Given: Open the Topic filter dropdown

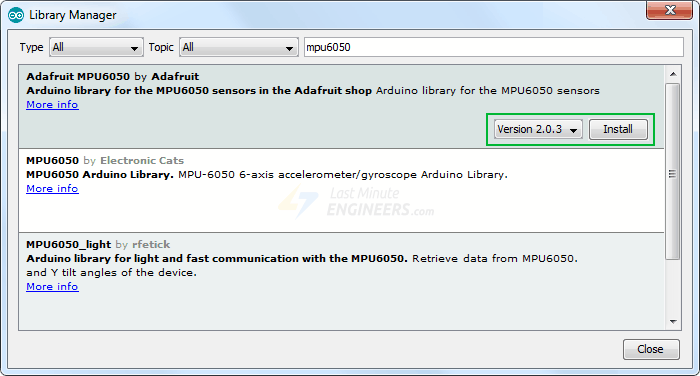Looking at the screenshot, I should [x=239, y=47].
